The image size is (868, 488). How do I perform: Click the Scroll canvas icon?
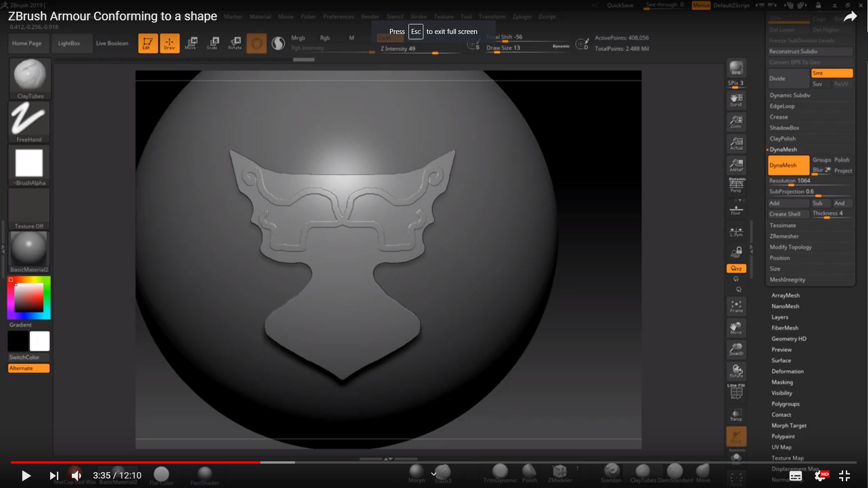[736, 100]
